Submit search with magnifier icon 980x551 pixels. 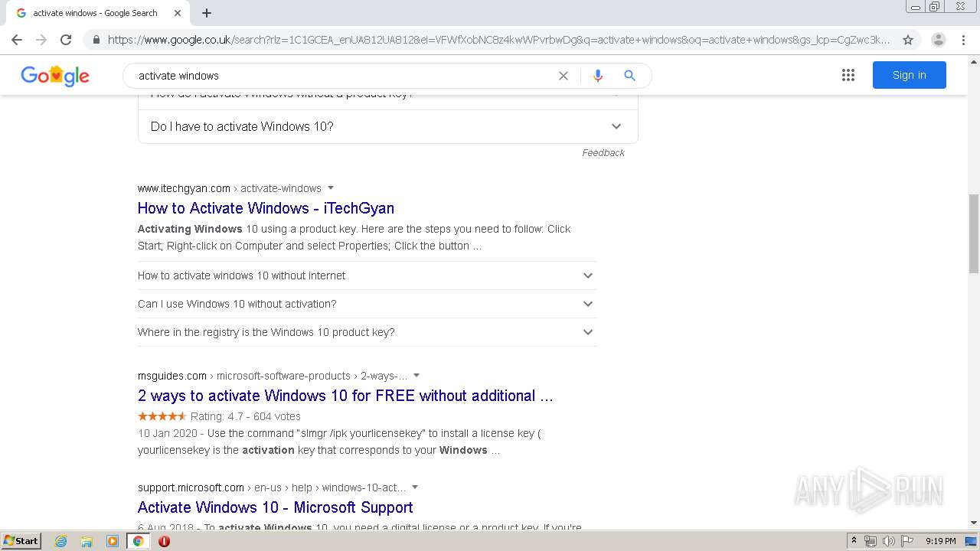(629, 76)
